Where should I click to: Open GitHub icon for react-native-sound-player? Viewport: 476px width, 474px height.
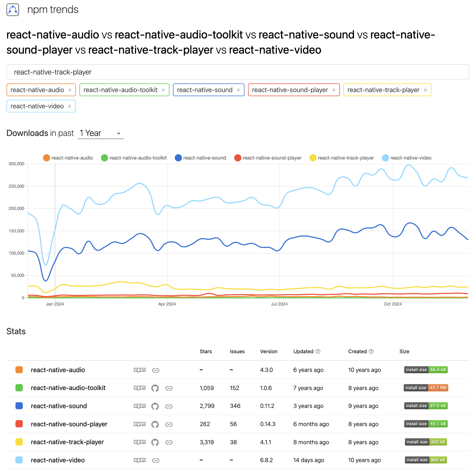155,424
